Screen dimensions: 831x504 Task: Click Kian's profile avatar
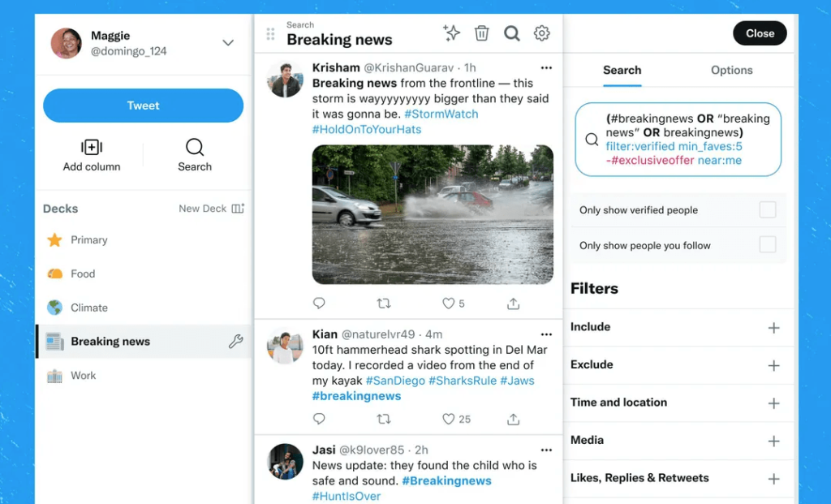(285, 346)
